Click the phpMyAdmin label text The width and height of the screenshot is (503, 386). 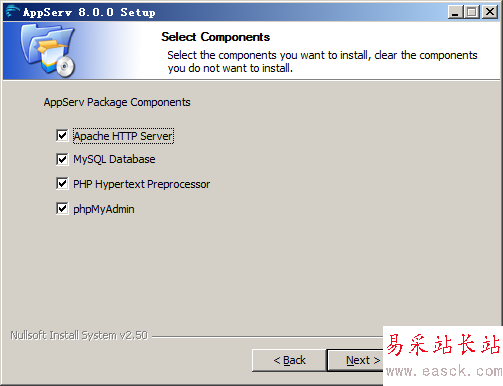coord(104,209)
